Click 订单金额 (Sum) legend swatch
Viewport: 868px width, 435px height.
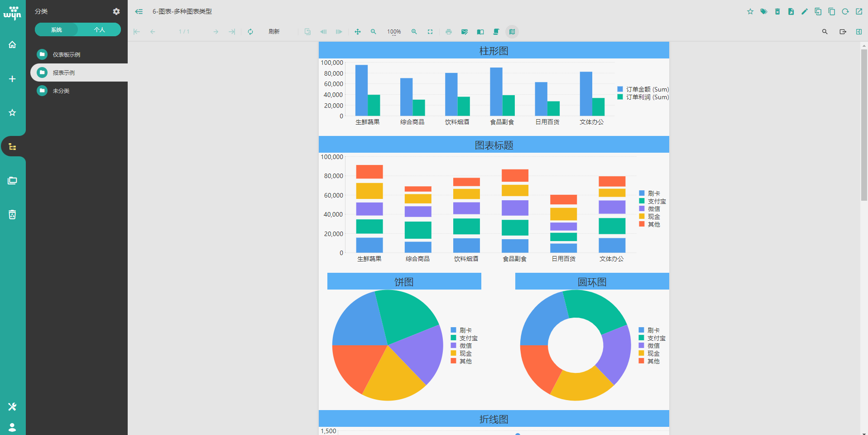click(620, 89)
